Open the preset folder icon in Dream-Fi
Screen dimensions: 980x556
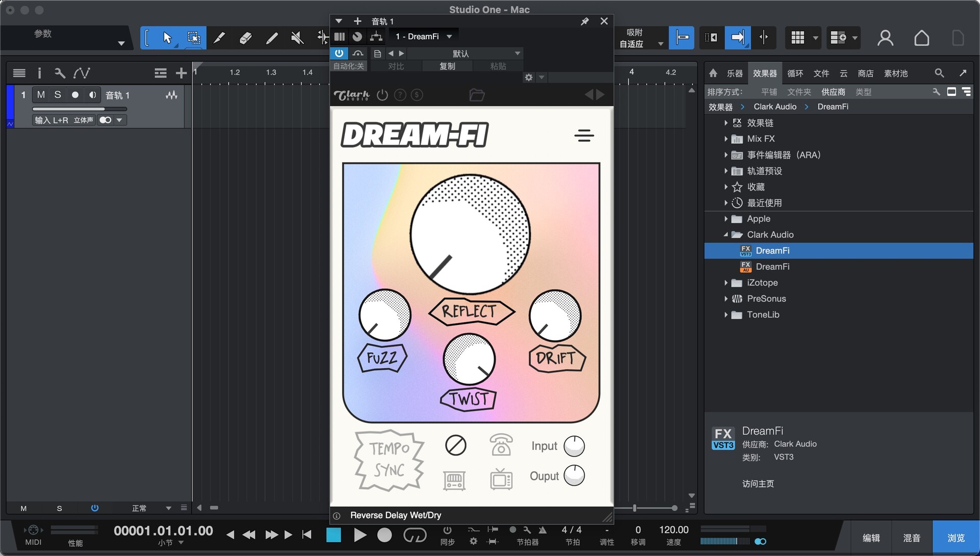click(x=477, y=95)
